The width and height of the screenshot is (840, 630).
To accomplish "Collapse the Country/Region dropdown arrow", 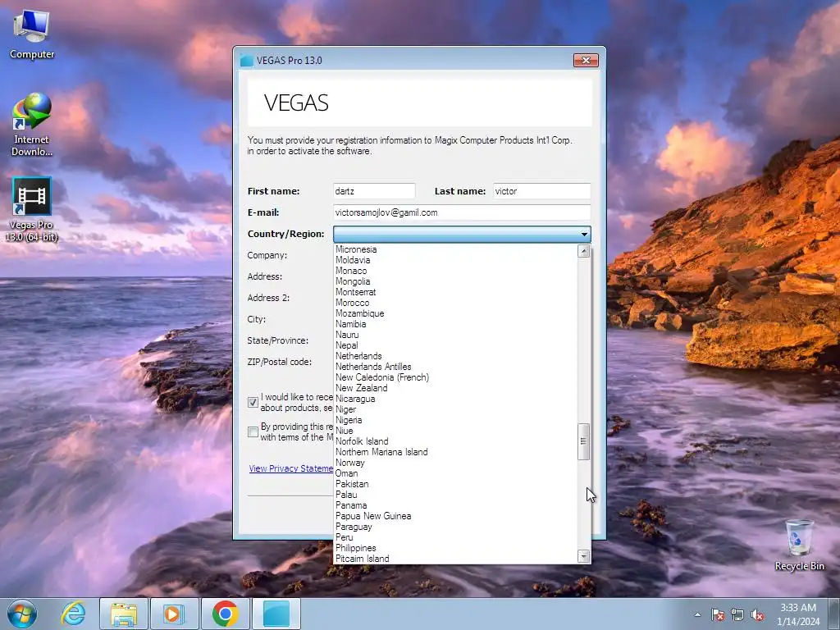I will click(x=584, y=234).
